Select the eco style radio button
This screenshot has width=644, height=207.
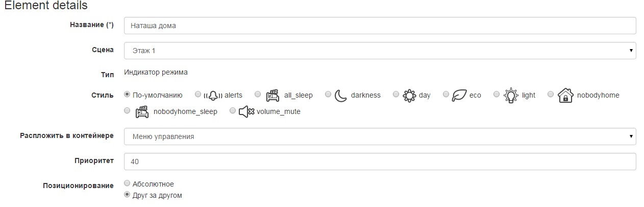click(446, 95)
